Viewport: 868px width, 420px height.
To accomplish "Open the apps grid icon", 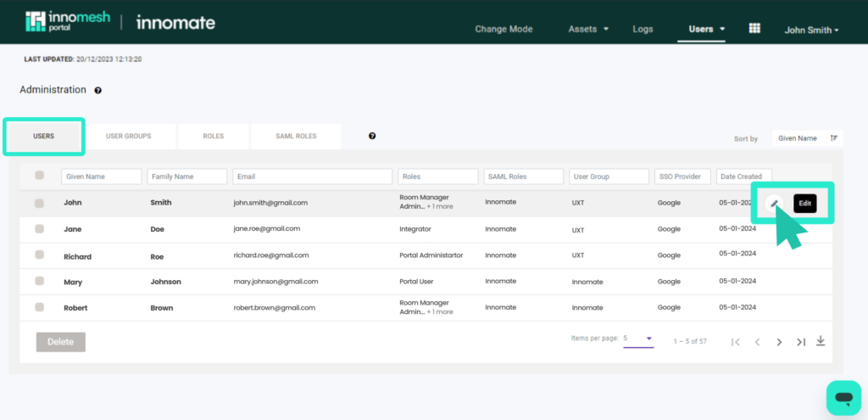I will 754,28.
